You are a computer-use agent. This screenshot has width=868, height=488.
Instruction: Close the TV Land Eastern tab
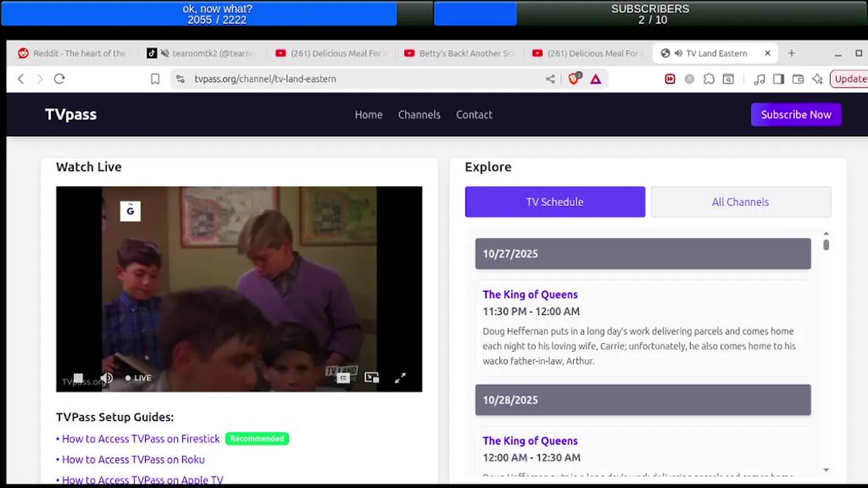pyautogui.click(x=768, y=53)
